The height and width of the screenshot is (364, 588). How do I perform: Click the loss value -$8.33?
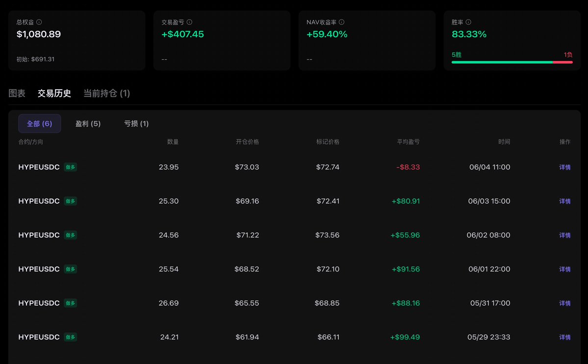click(408, 167)
